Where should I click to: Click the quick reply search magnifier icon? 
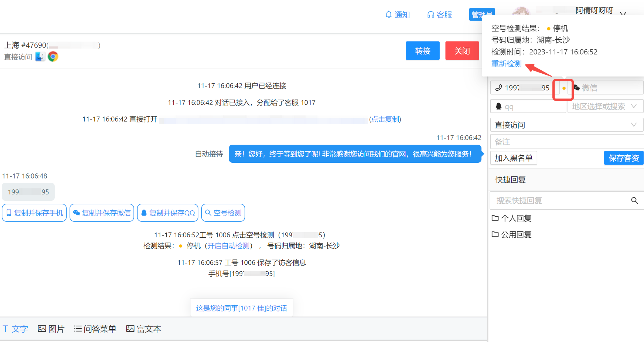tap(634, 200)
